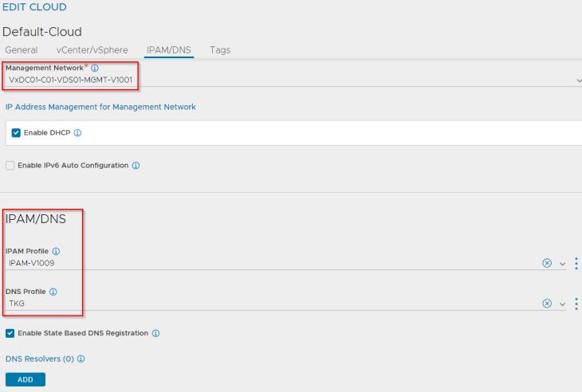Screen dimensions: 582x392
Task: Click info icon next to IPAM Profile label
Action: coord(56,252)
